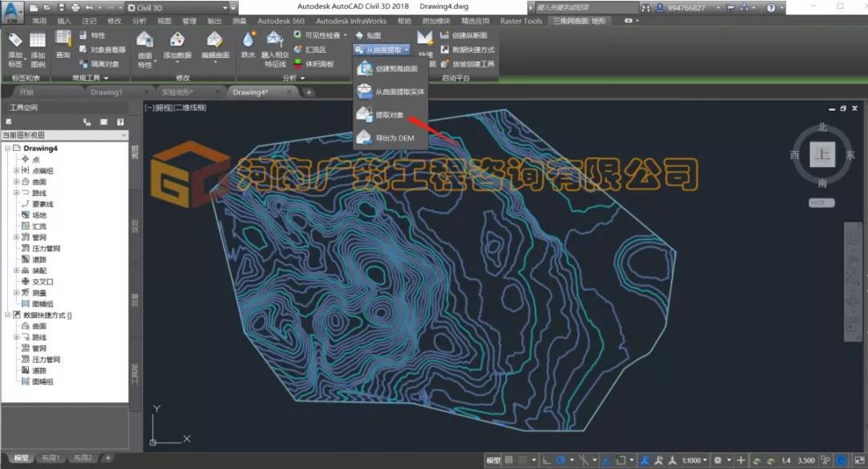Select the 要素线 tree item

(43, 204)
